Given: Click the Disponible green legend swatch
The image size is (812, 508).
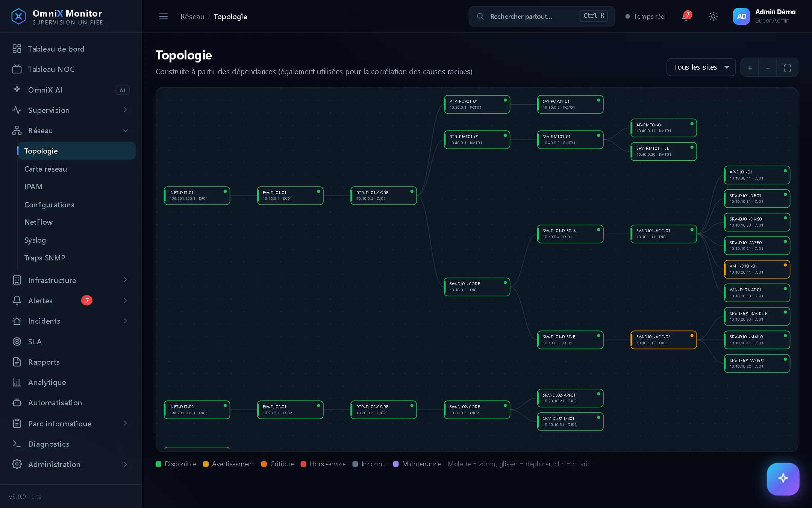Looking at the screenshot, I should click(158, 464).
